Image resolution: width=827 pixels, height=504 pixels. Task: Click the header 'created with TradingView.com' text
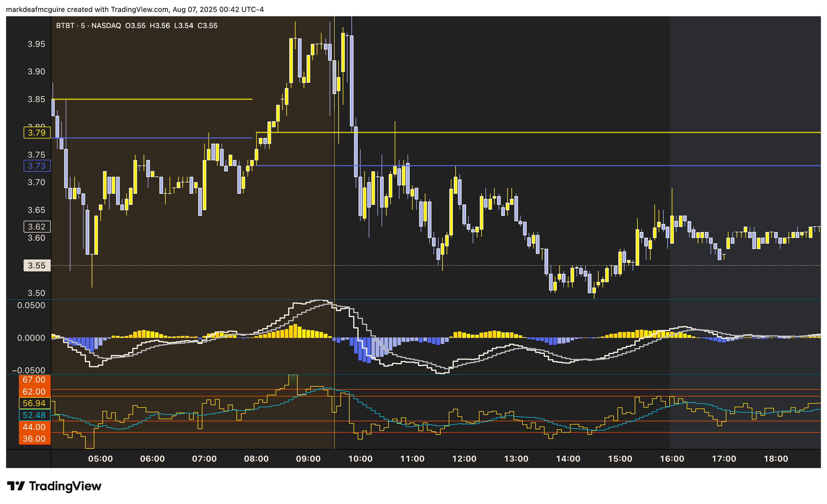117,9
